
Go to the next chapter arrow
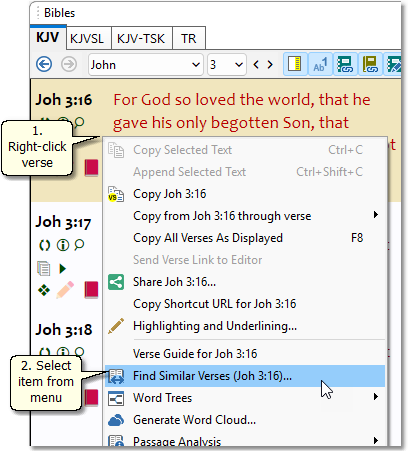(270, 64)
